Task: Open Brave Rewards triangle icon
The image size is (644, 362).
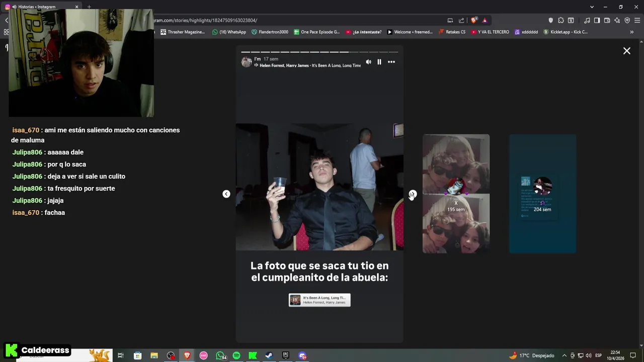Action: [x=485, y=21]
